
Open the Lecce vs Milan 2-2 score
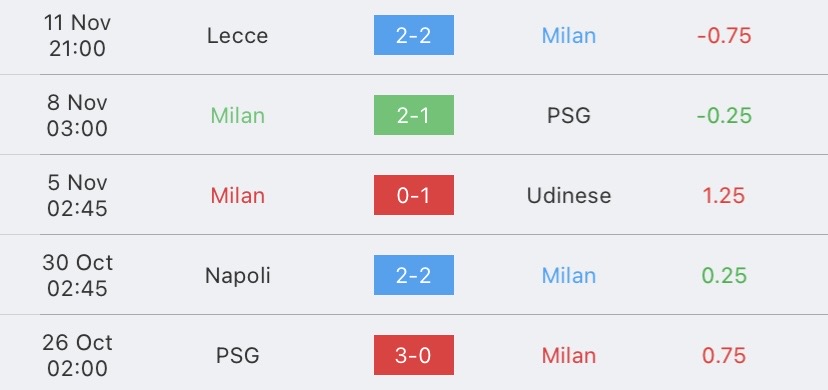click(413, 35)
